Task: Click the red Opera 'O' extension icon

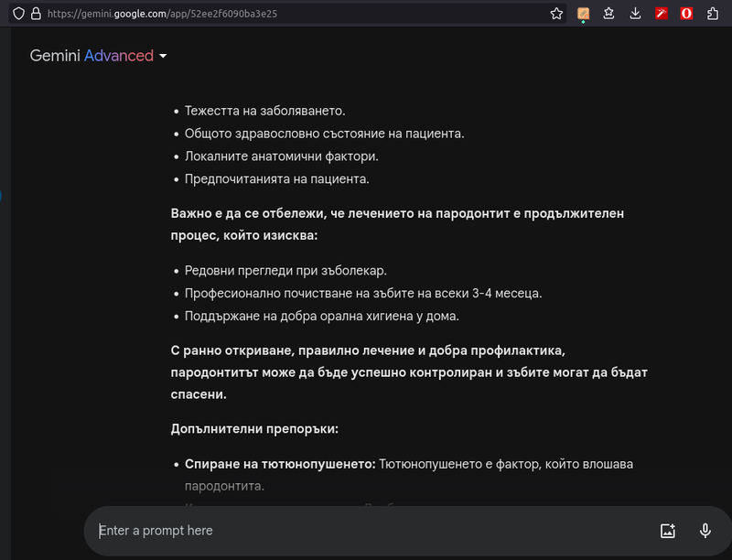Action: point(686,14)
